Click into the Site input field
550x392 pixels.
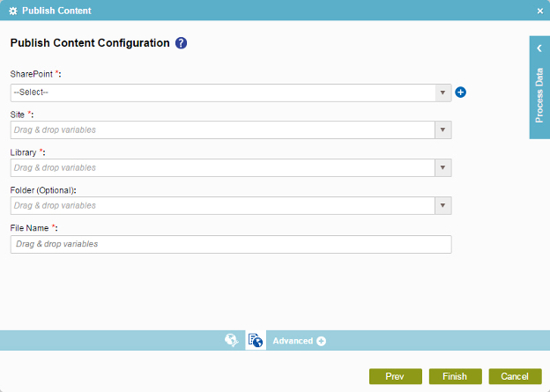[x=223, y=130]
